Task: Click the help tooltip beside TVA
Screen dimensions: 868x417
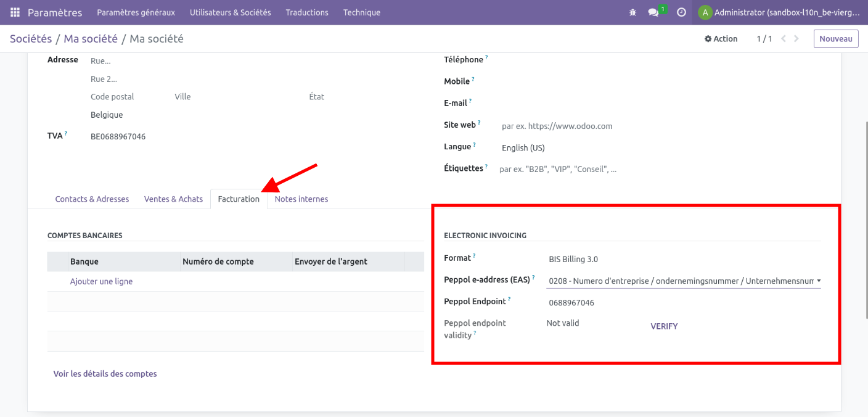Action: [66, 134]
